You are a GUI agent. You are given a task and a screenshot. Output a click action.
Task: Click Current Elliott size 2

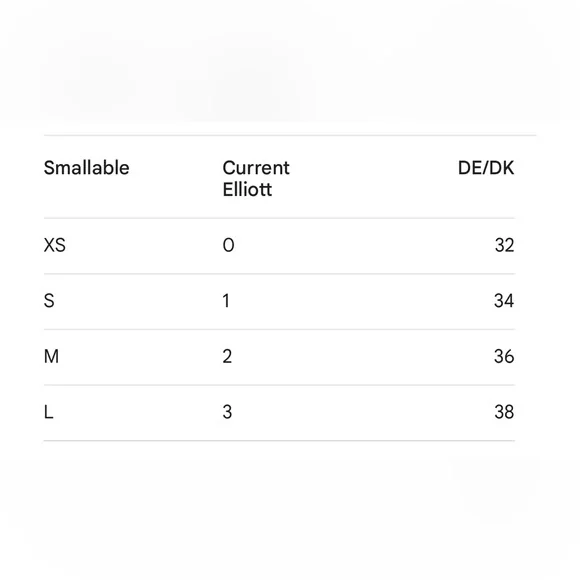point(227,357)
